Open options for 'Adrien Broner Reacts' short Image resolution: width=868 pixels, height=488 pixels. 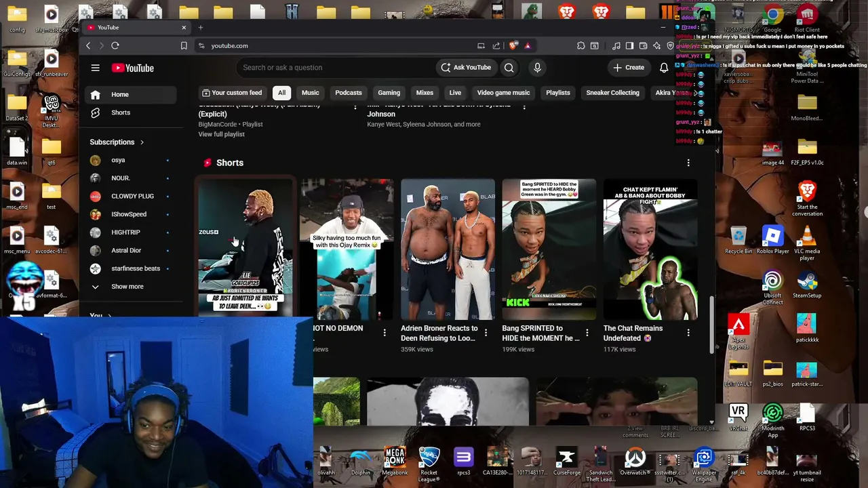[x=486, y=333]
